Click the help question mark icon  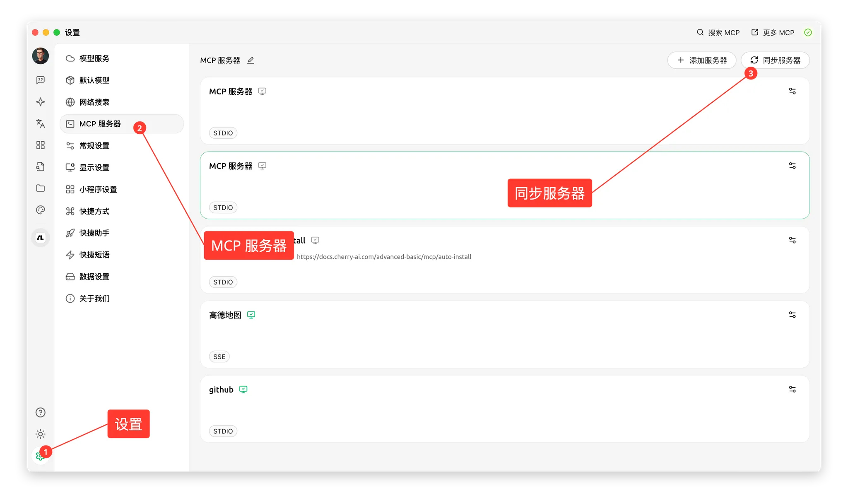[x=40, y=412]
